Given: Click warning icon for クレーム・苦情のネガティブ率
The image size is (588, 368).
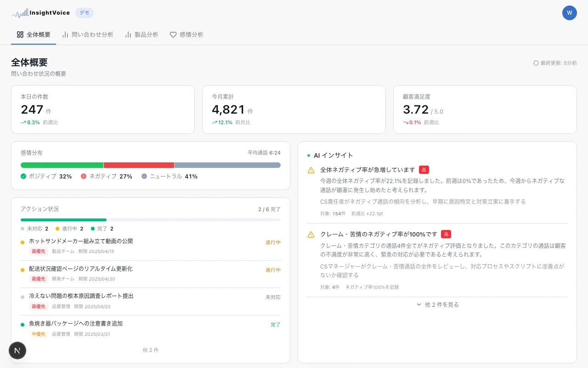Looking at the screenshot, I should pos(311,235).
